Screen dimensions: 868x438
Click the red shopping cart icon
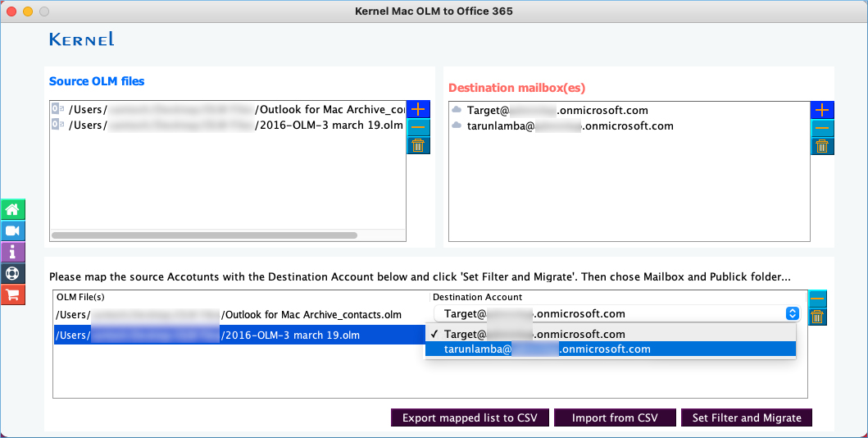pyautogui.click(x=13, y=294)
